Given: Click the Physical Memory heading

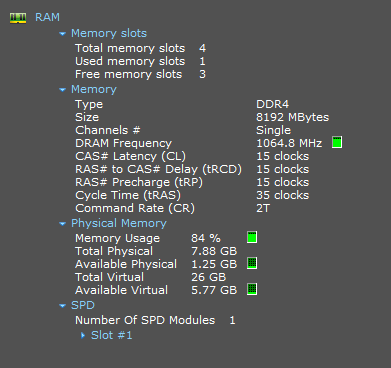Looking at the screenshot, I should point(119,223).
